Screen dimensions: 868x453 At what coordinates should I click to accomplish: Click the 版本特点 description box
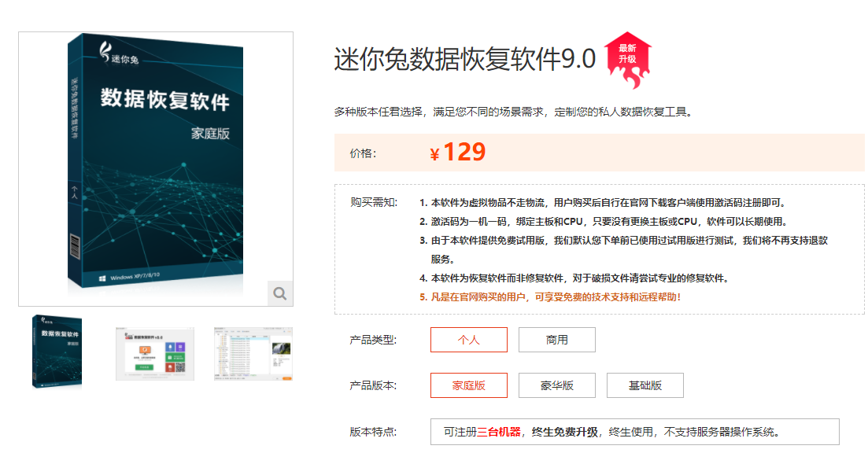[x=635, y=432]
